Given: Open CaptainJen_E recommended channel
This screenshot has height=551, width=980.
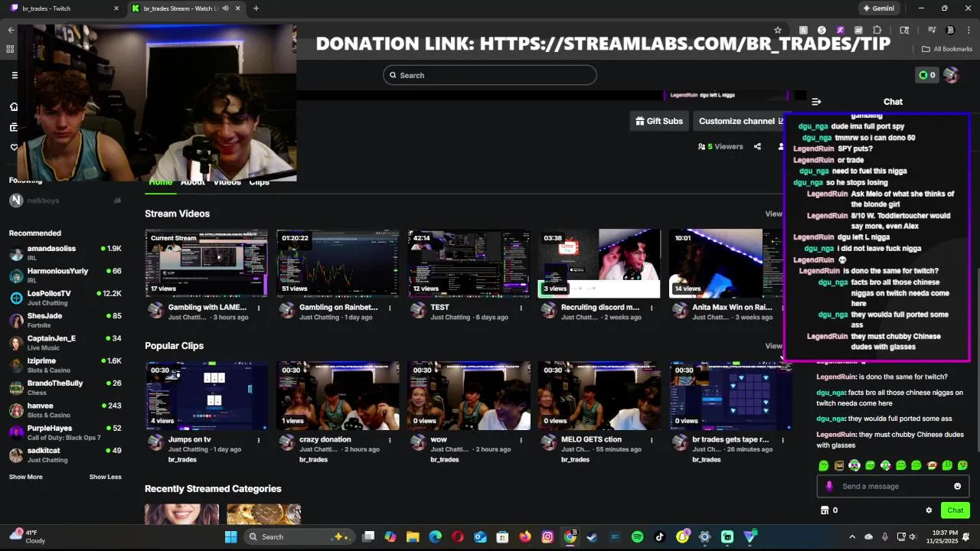Looking at the screenshot, I should tap(65, 342).
